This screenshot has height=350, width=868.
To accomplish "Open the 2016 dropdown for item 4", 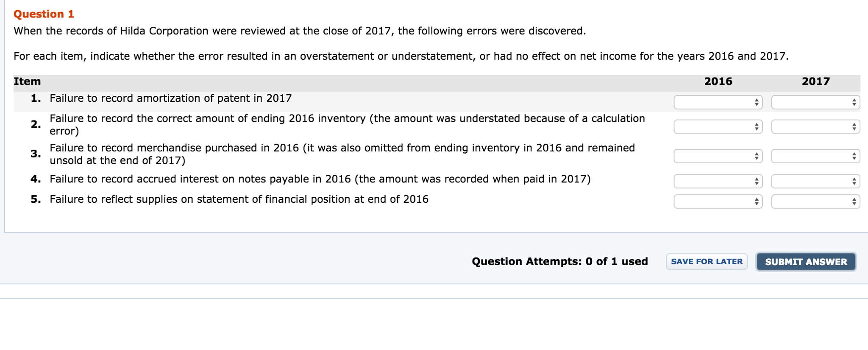I will pos(717,181).
